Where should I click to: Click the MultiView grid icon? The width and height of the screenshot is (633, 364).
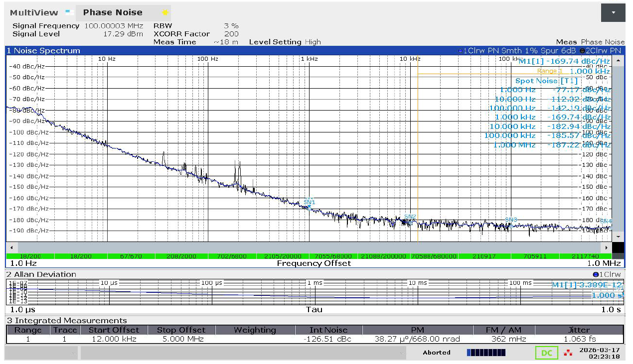(69, 12)
